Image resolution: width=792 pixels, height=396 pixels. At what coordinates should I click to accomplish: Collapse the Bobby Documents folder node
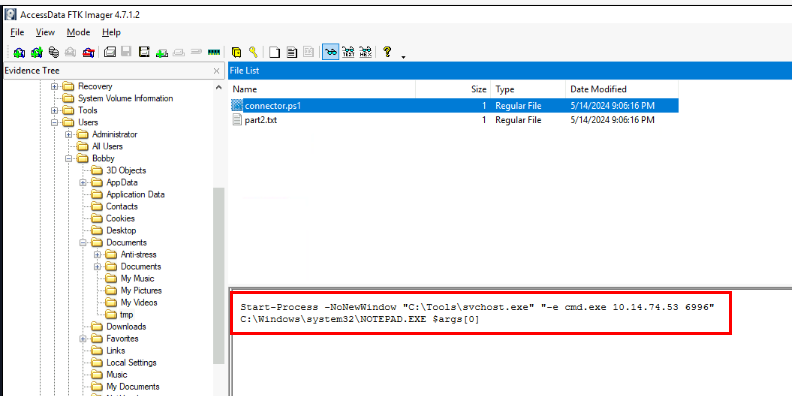click(x=83, y=242)
